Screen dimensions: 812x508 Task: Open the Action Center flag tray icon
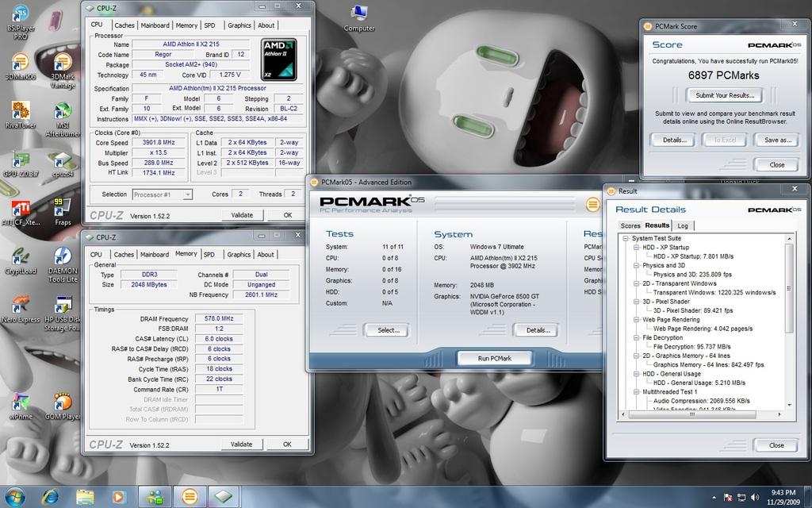727,497
